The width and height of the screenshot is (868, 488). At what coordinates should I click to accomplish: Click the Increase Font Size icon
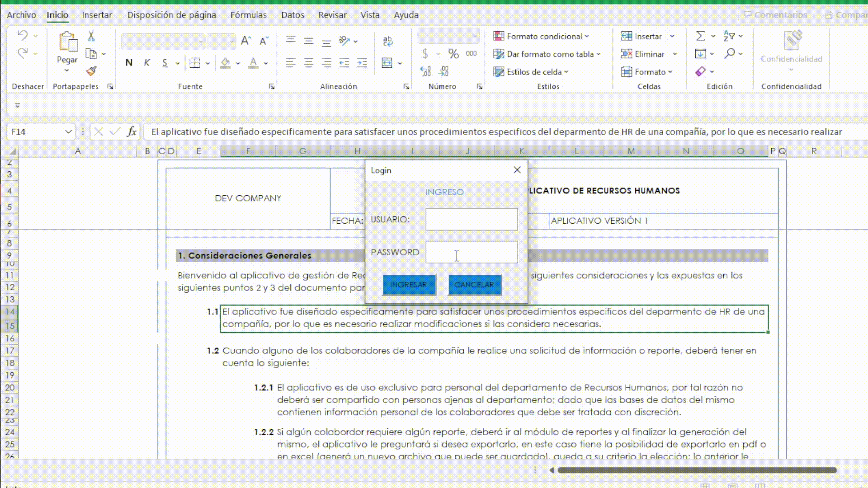click(245, 41)
